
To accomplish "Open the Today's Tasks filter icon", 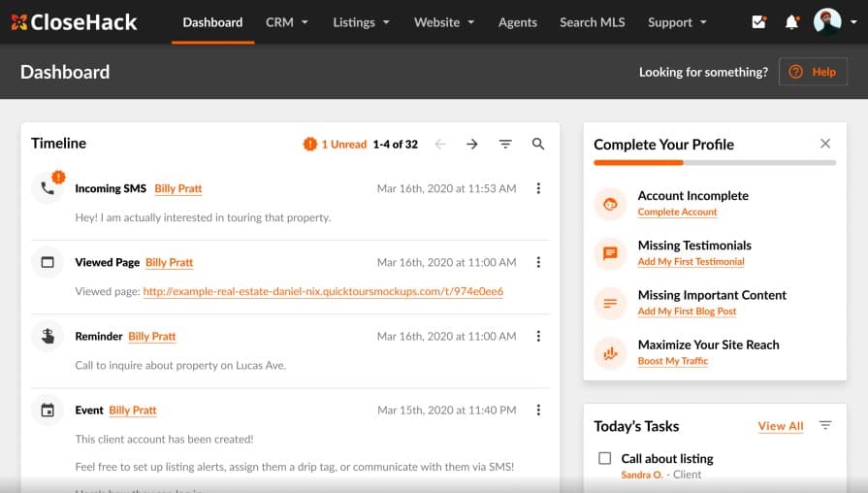I will pyautogui.click(x=825, y=425).
